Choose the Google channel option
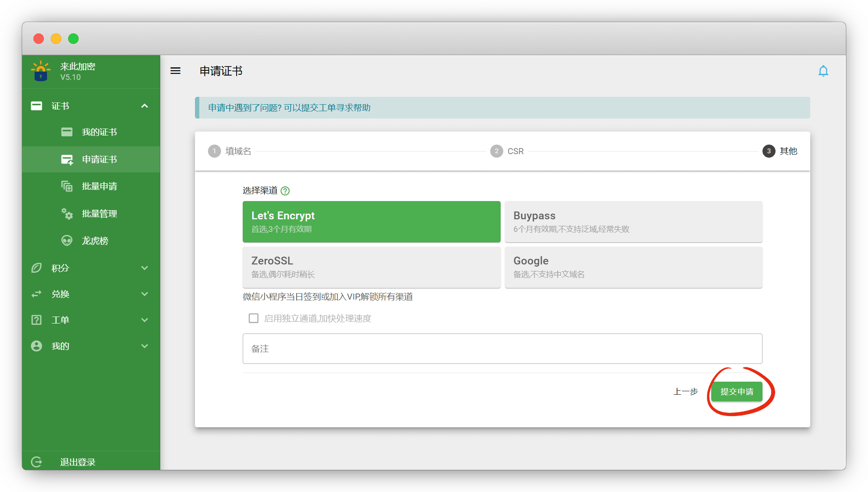Image resolution: width=868 pixels, height=492 pixels. coord(633,267)
